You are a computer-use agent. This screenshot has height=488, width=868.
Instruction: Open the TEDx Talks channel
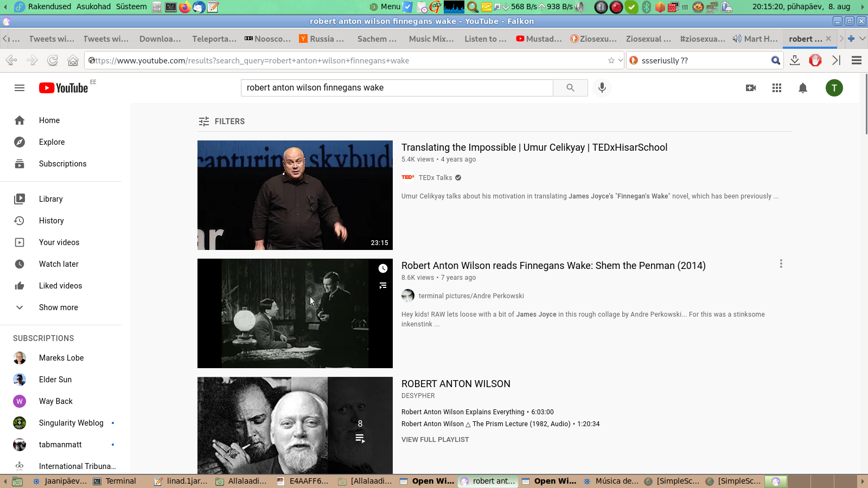point(435,178)
